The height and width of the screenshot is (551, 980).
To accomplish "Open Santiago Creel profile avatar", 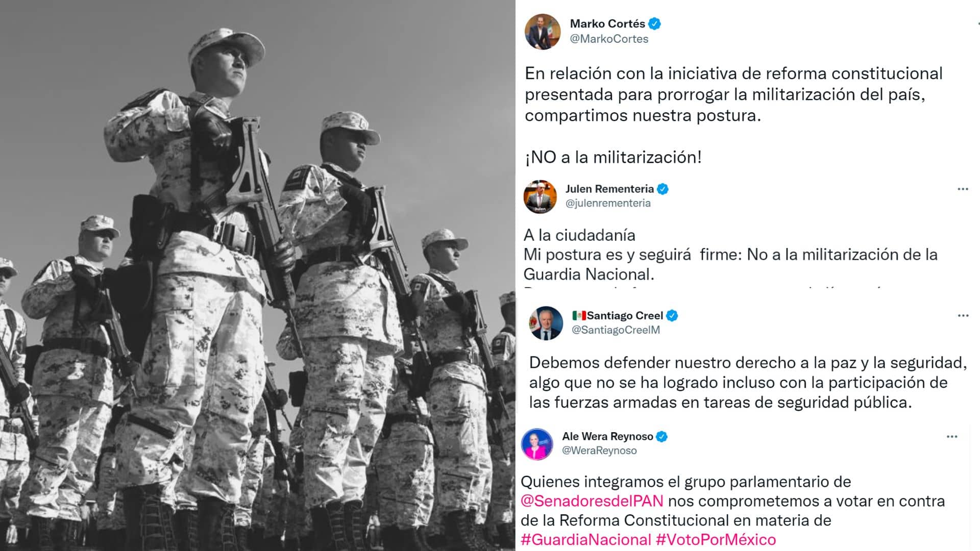I will click(546, 323).
